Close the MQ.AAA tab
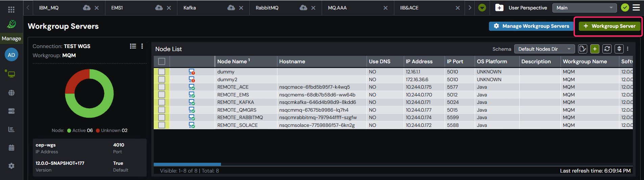This screenshot has height=180, width=644. click(x=386, y=8)
